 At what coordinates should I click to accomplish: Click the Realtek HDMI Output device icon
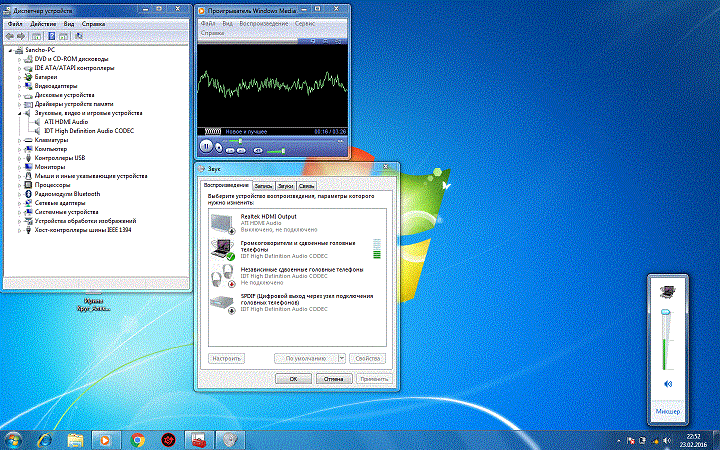pos(221,223)
